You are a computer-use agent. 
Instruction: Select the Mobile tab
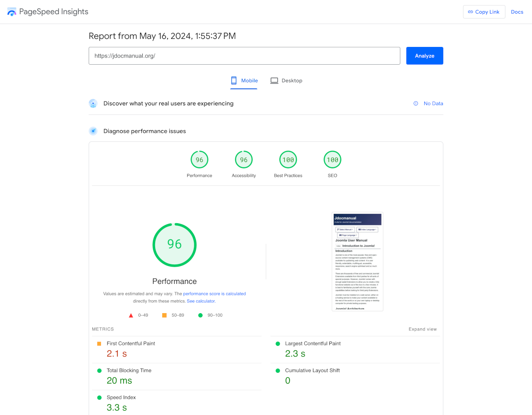[x=244, y=80]
